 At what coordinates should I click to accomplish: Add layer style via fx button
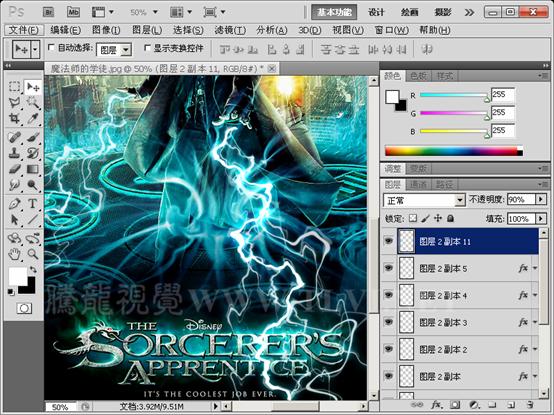(436, 404)
